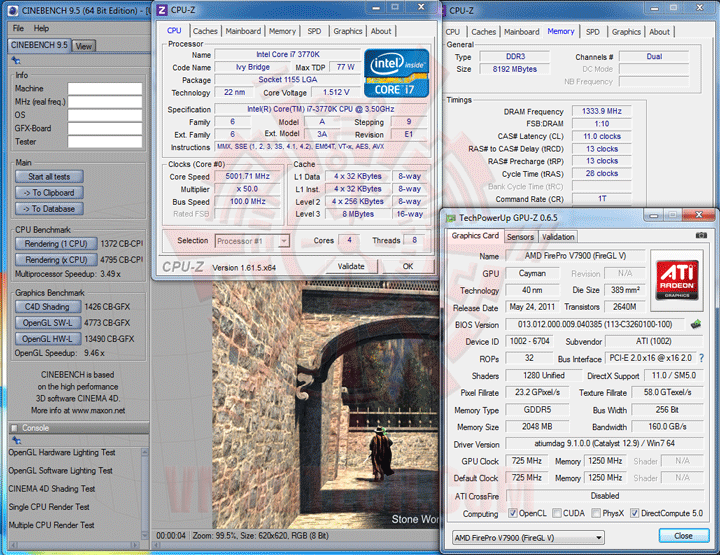Viewport: 720px width, 555px height.
Task: Toggle the DirectCompute 5.0 checkbox
Action: pos(634,513)
